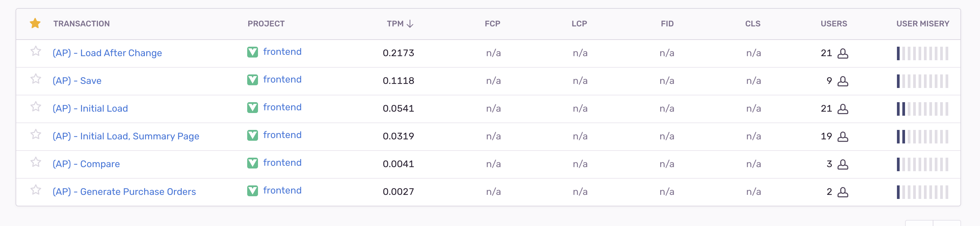Open the (AP) - Save transaction
The height and width of the screenshot is (226, 980).
pos(77,81)
